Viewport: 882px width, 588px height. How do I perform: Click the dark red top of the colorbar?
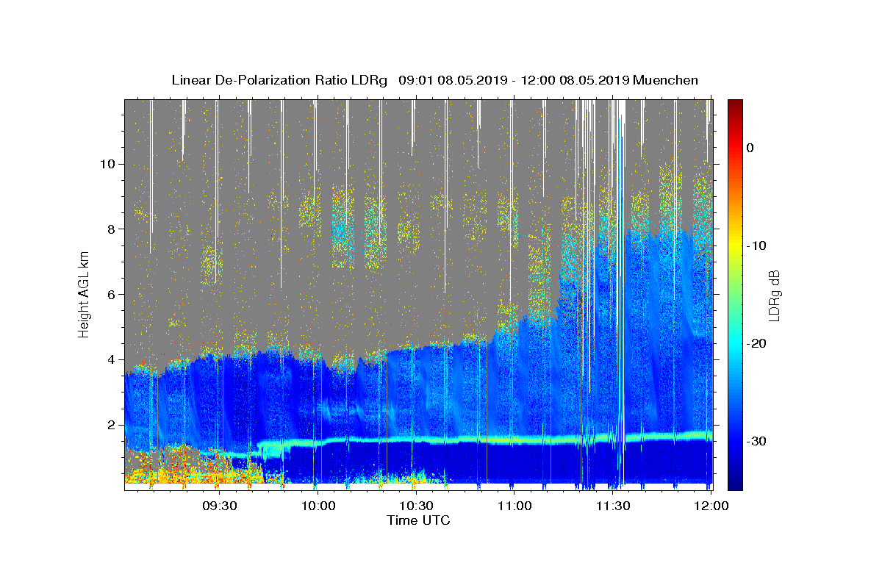tap(735, 104)
